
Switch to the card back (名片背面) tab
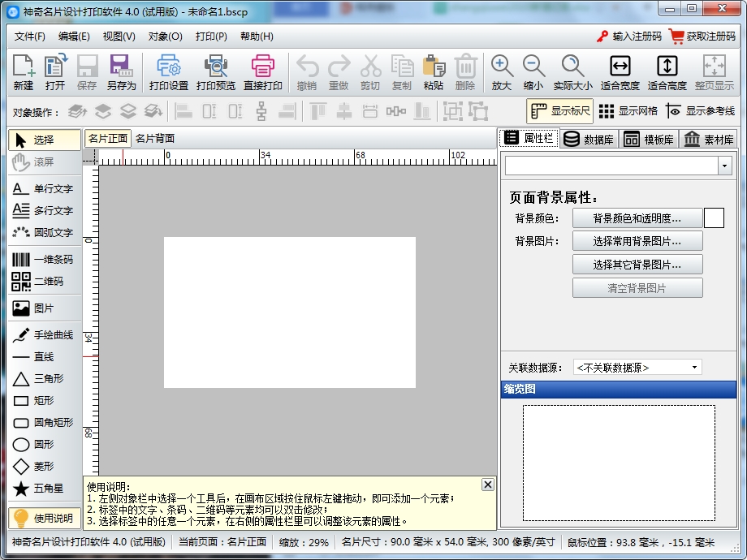pyautogui.click(x=155, y=139)
